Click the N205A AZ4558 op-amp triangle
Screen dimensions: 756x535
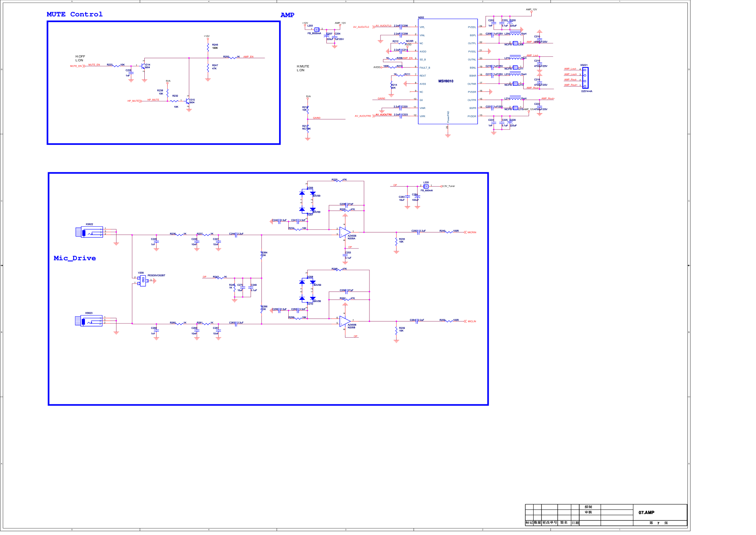(345, 232)
